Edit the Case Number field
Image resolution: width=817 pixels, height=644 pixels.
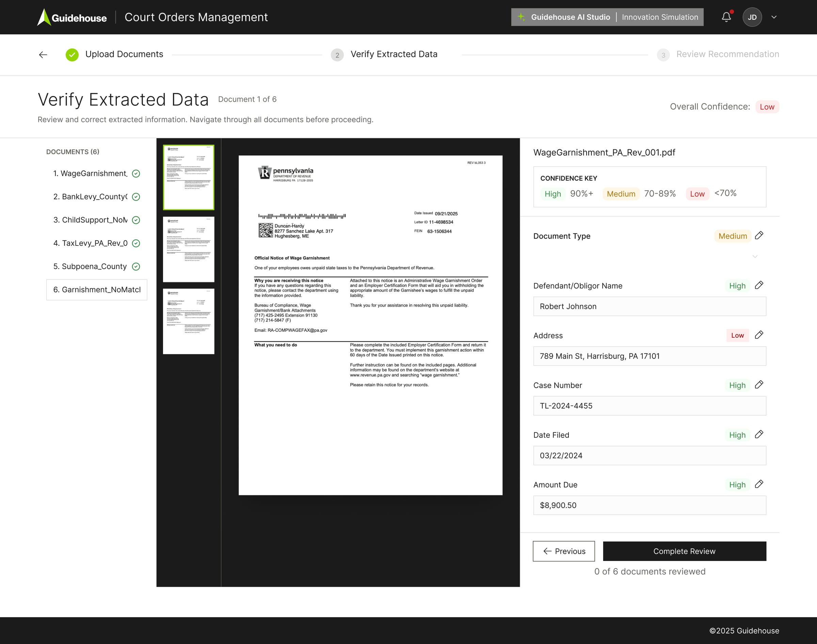[759, 385]
